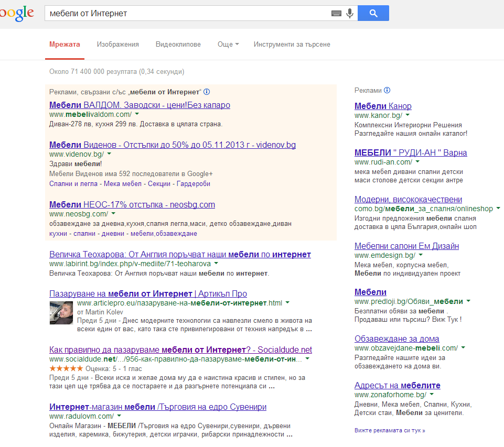Open дневни sitelink under НЕОС
The height and width of the screenshot is (447, 504).
tap(113, 233)
